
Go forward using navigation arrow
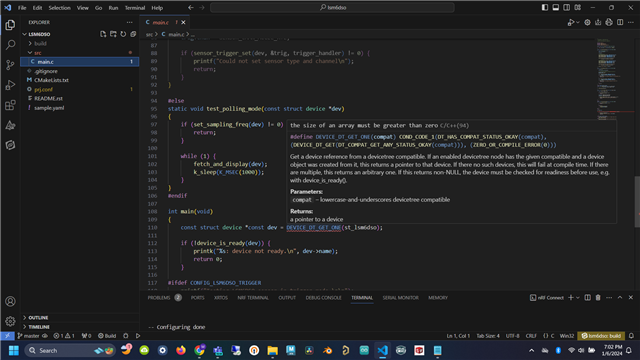[202, 7]
